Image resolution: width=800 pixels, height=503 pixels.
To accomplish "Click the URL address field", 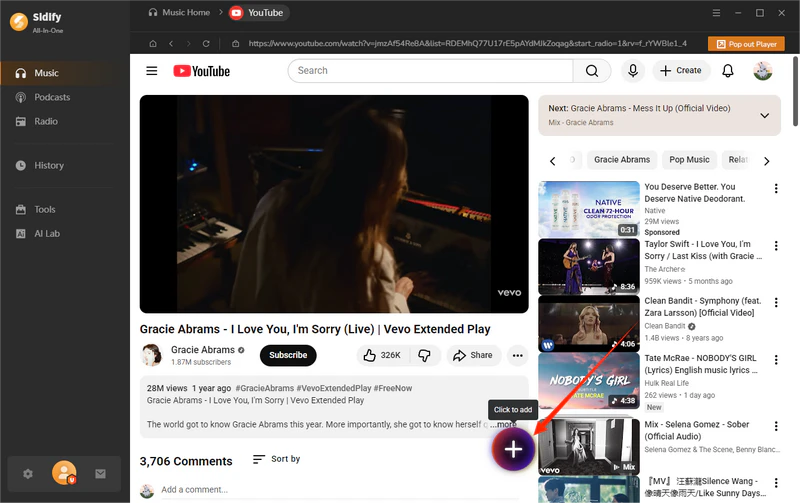I will 467,43.
